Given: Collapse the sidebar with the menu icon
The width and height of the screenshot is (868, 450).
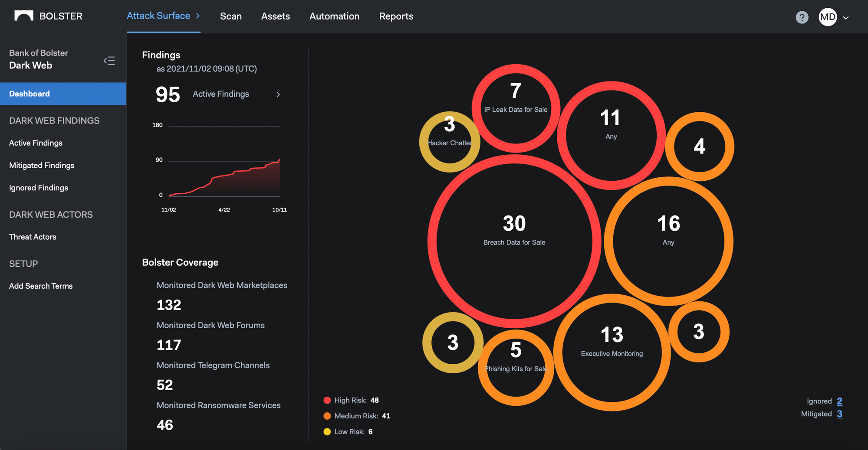Looking at the screenshot, I should (x=109, y=61).
